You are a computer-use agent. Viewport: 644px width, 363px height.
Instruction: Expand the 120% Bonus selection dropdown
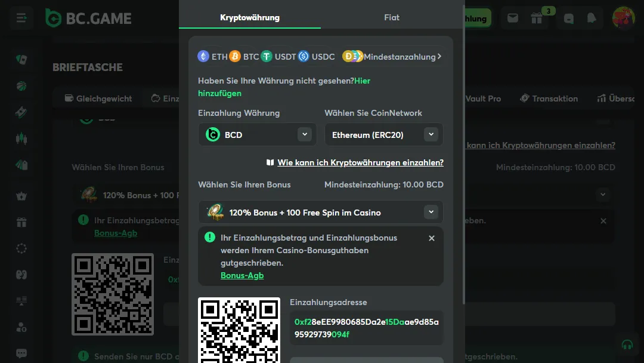coord(321,212)
